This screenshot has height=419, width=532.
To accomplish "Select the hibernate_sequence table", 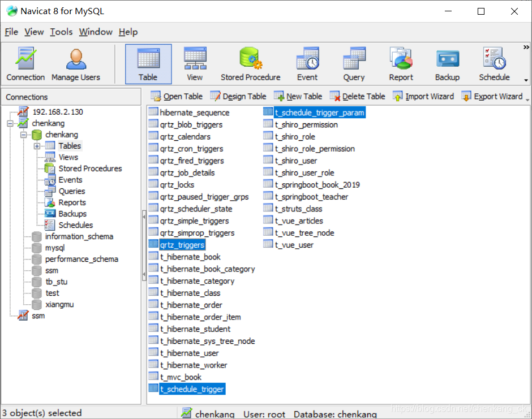I will 195,113.
